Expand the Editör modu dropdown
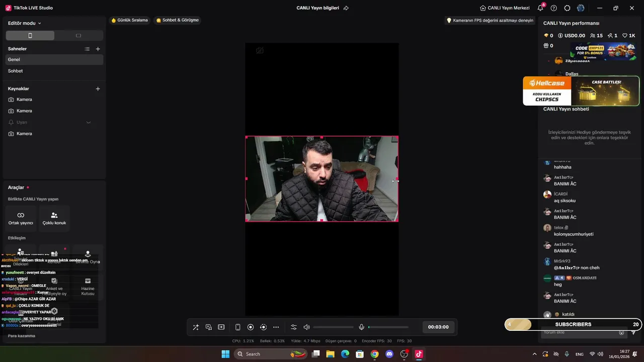Image resolution: width=644 pixels, height=362 pixels. tap(25, 23)
